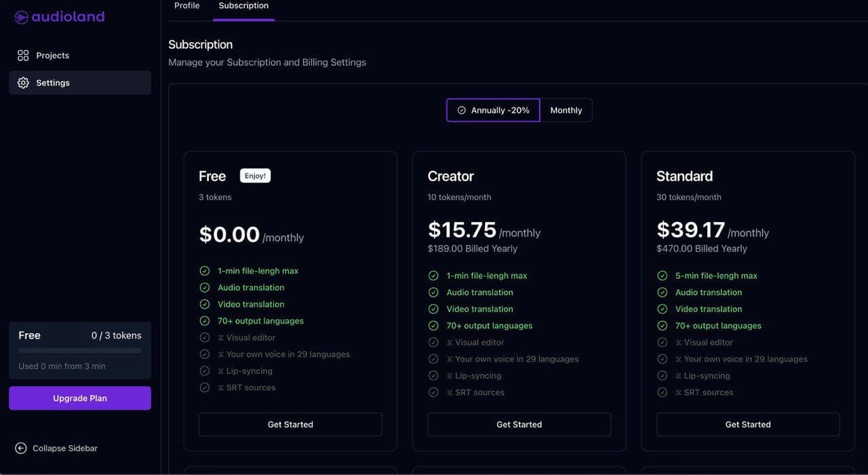Click the Free plan's Audio translation check icon

coord(205,288)
